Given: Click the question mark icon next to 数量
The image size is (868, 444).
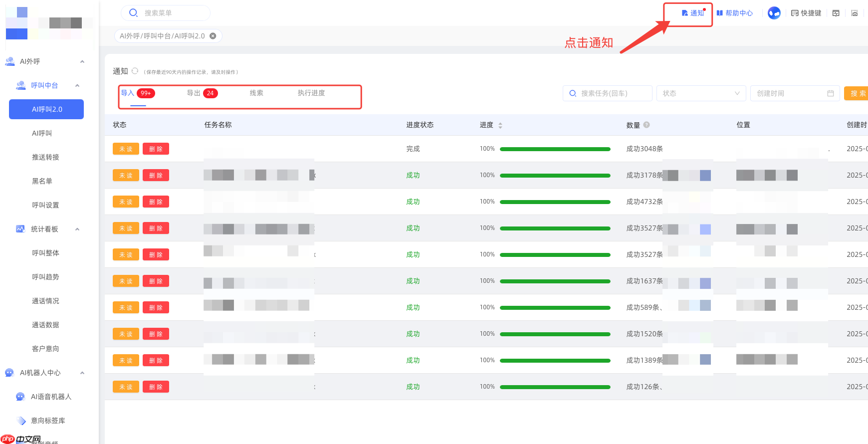Looking at the screenshot, I should point(647,125).
